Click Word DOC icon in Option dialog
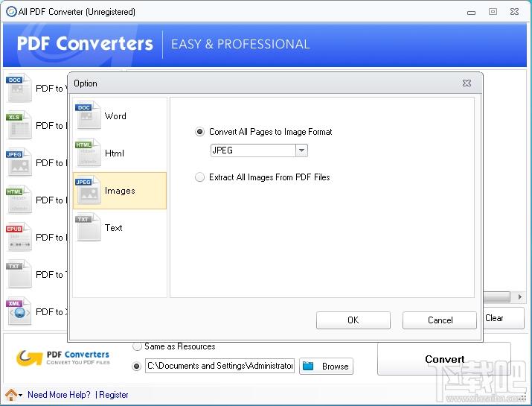 [89, 115]
